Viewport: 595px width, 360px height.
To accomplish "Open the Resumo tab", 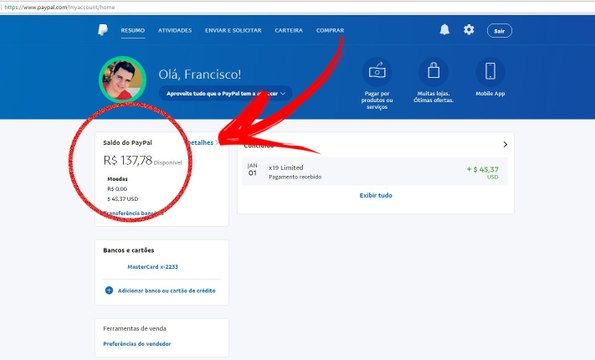I will [x=133, y=30].
